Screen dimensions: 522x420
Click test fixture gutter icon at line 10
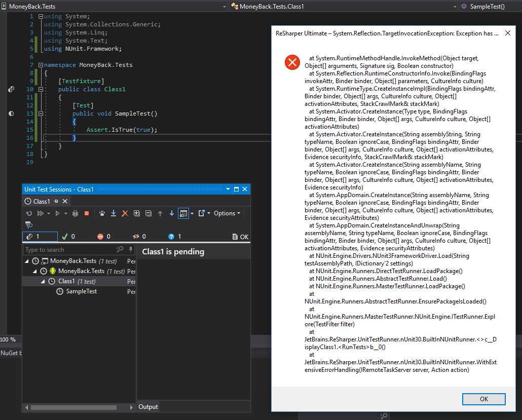click(x=11, y=89)
